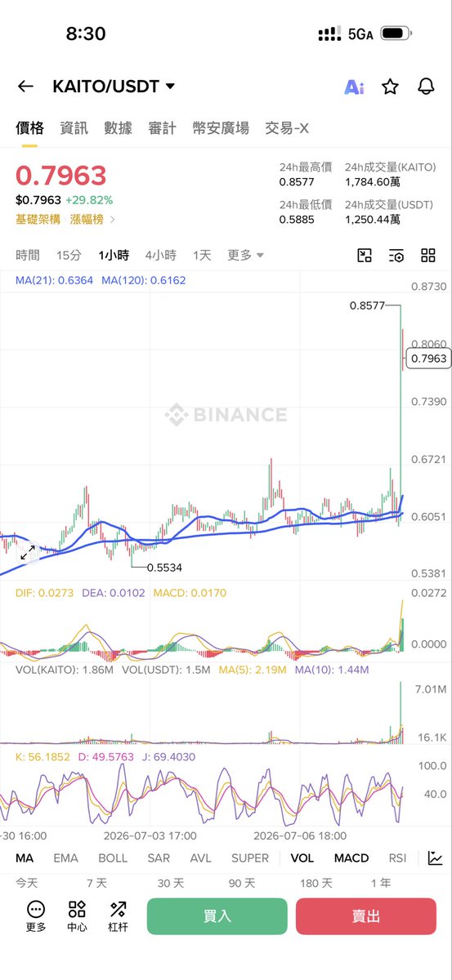Open the chart drawing tools icon
The width and height of the screenshot is (452, 980).
[365, 256]
